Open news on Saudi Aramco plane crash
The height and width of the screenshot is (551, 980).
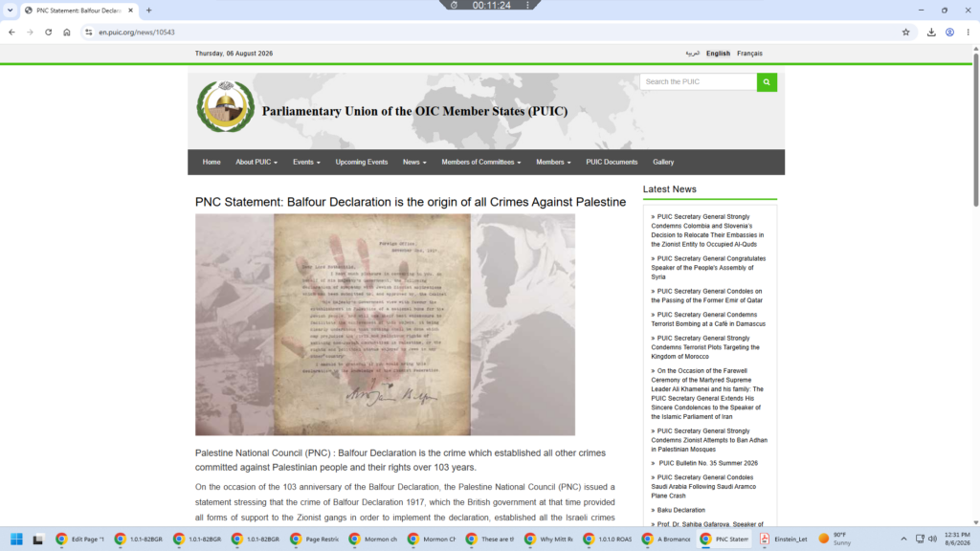coord(703,486)
